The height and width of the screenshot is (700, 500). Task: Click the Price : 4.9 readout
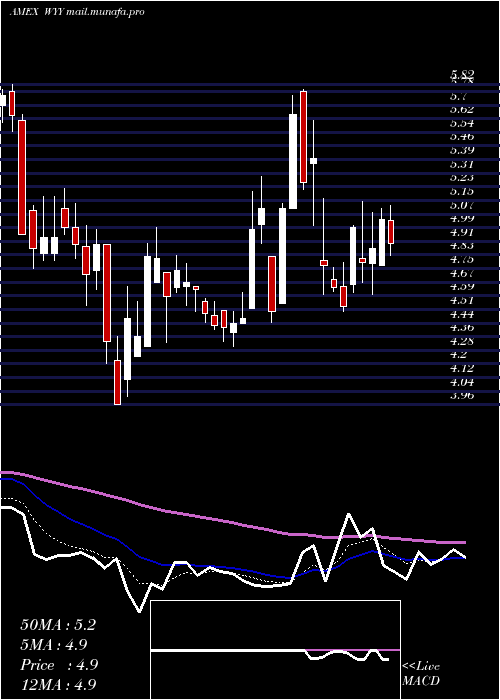click(59, 665)
